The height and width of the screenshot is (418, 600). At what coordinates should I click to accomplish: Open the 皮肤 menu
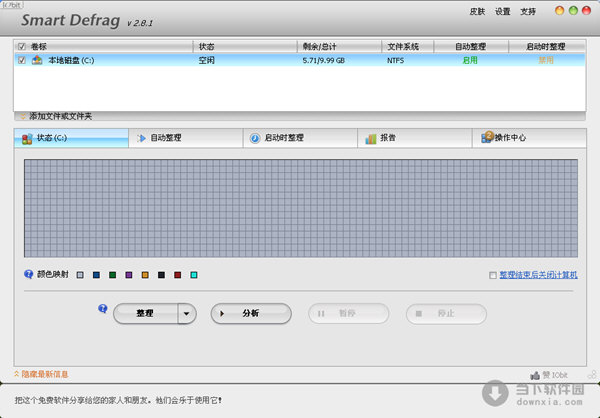(477, 11)
